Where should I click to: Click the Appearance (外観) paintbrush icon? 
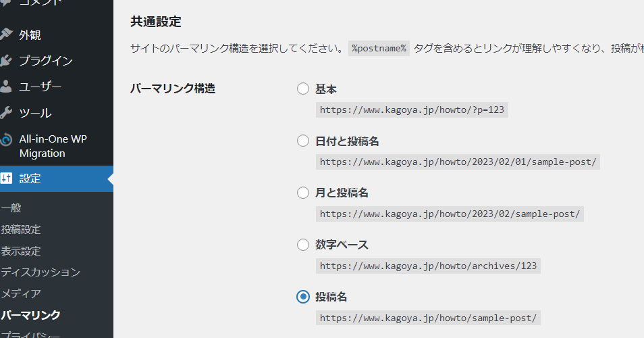click(6, 34)
